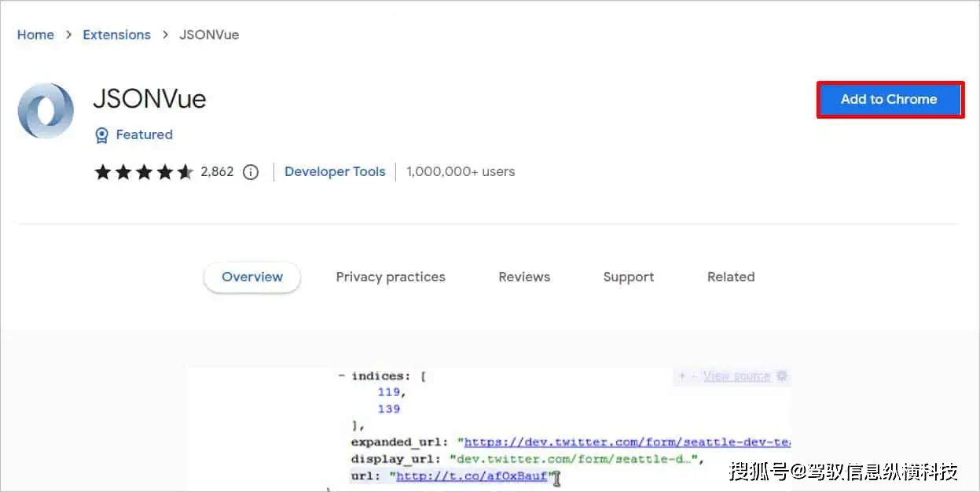Viewport: 980px width, 492px height.
Task: Click the 2,862 ratings count
Action: pos(217,172)
